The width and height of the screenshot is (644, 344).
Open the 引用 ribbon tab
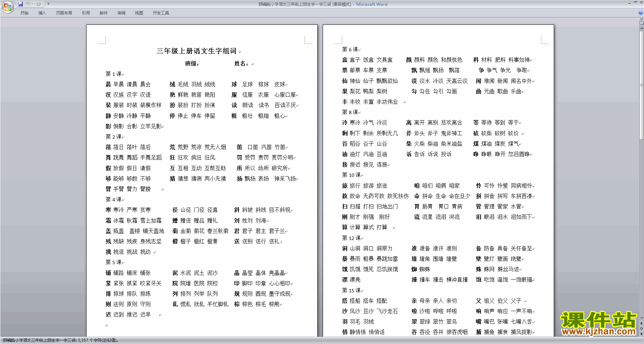(86, 13)
